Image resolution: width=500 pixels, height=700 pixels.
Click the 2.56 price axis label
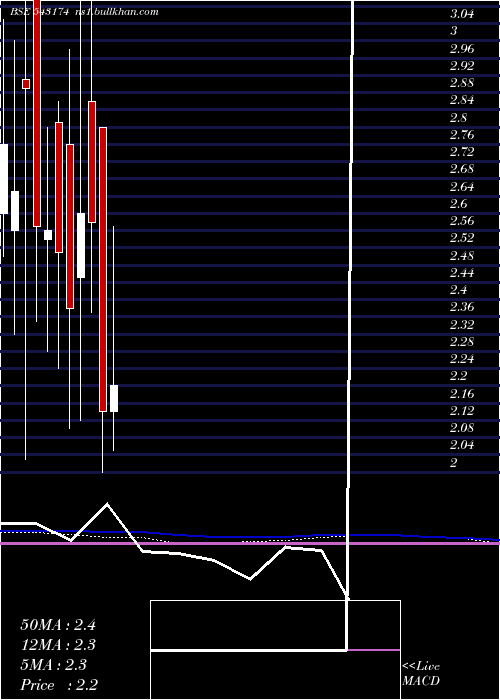(x=462, y=221)
